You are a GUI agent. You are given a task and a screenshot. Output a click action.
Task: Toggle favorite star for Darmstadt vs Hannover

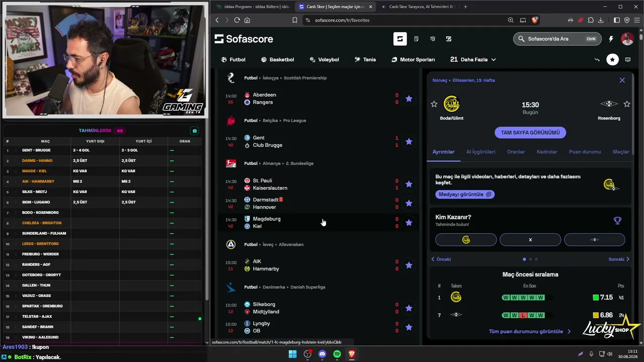(409, 203)
